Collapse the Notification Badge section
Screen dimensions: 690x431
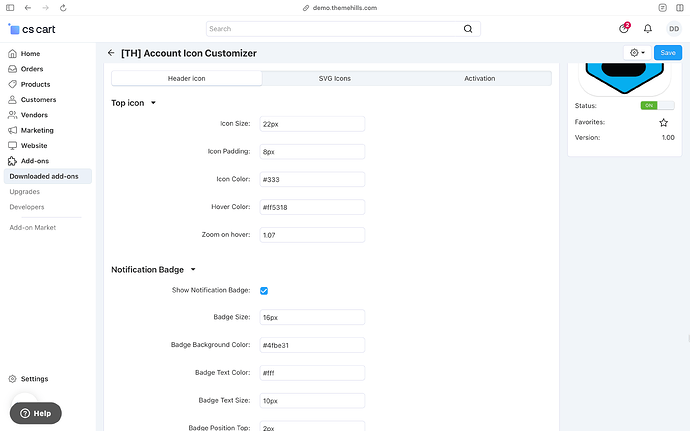click(x=153, y=270)
